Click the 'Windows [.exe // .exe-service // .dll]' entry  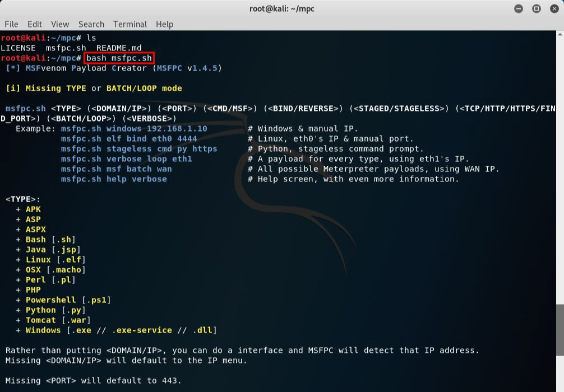[121, 330]
